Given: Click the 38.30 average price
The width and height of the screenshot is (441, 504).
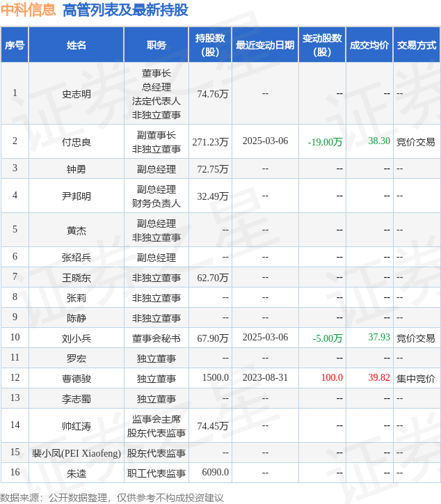Looking at the screenshot, I should (x=379, y=141).
